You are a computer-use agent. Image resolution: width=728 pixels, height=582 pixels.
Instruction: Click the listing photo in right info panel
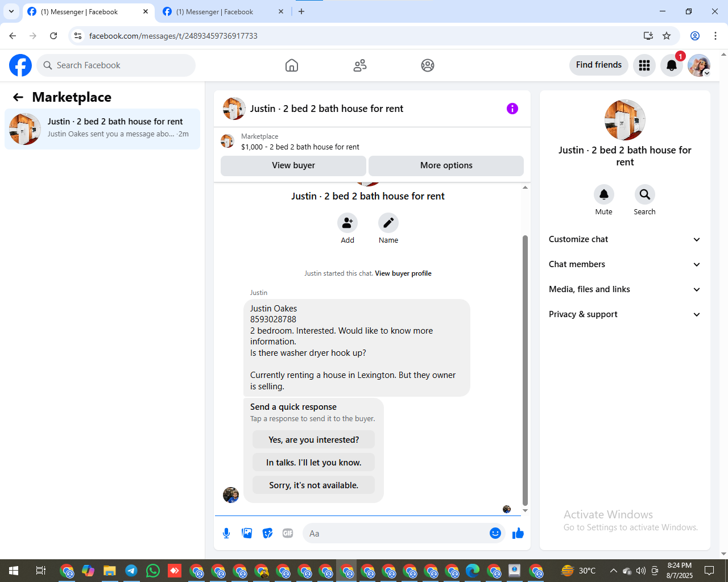[x=625, y=120]
